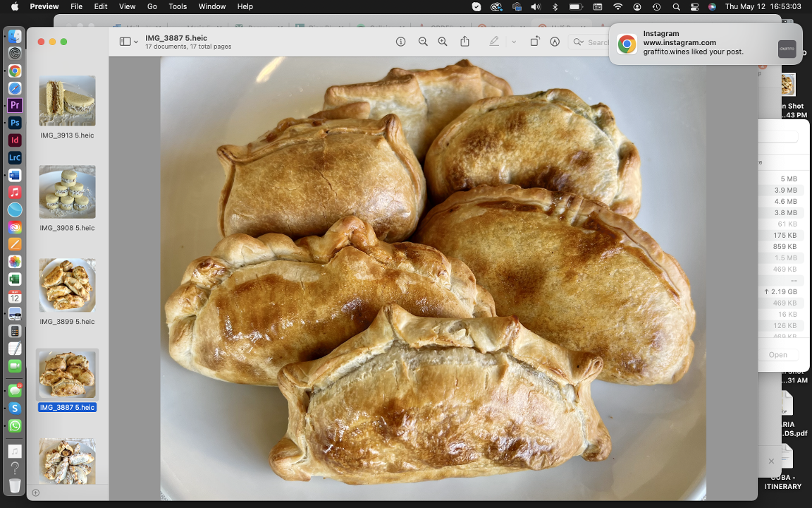Click the Open button in background dialog
Viewport: 812px width, 508px height.
point(777,355)
